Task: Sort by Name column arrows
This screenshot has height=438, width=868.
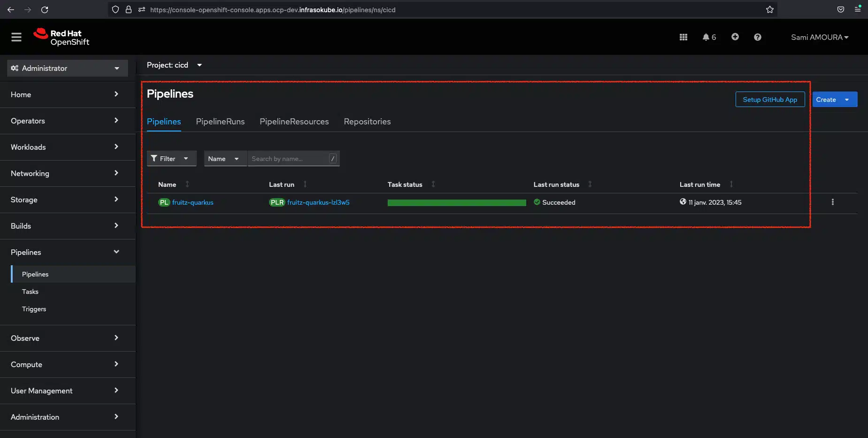Action: pyautogui.click(x=187, y=184)
